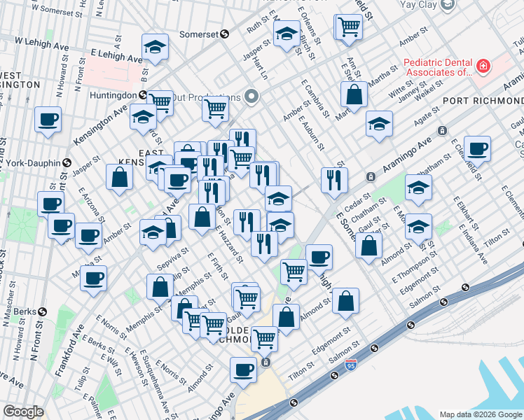Click the Huntingdon transit station icon
Viewport: 524px width, 420px height.
(143, 95)
